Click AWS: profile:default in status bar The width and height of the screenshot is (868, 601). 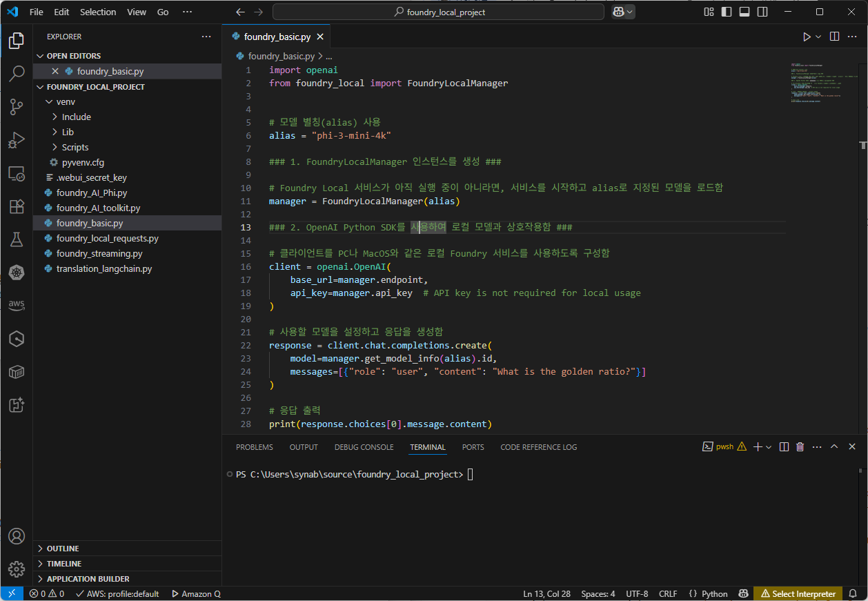click(x=117, y=593)
